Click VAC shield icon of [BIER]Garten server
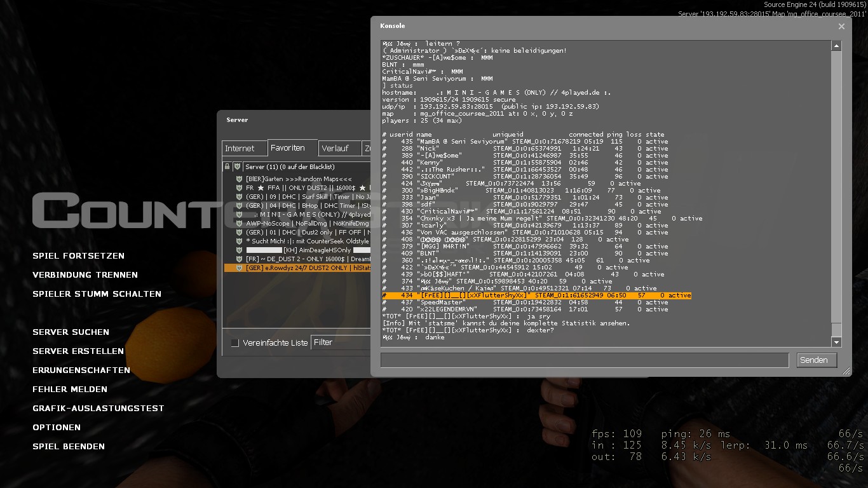 click(x=240, y=179)
